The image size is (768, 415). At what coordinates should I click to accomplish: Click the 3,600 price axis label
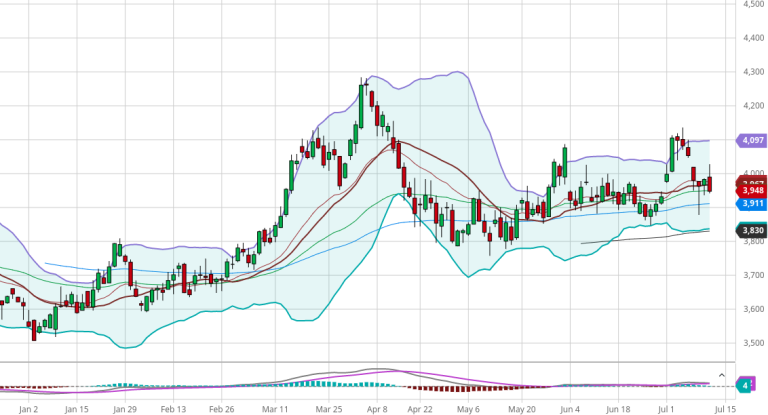(x=753, y=309)
